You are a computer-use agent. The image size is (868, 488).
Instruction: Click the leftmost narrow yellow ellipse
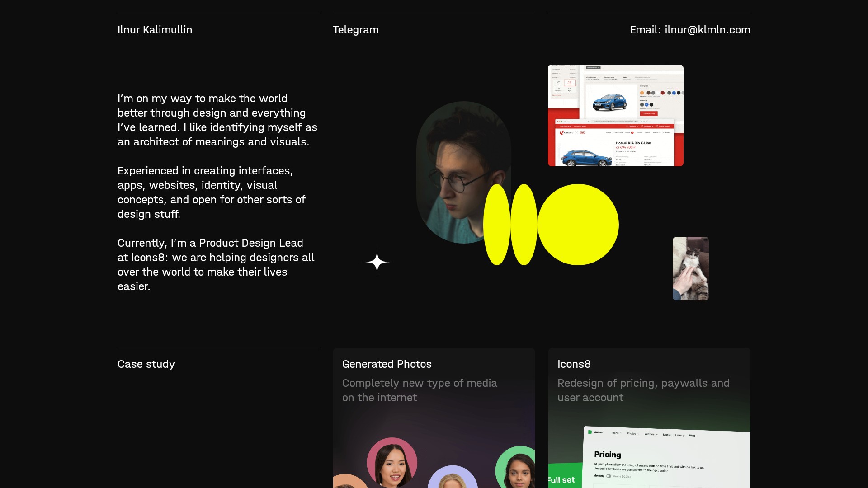(496, 225)
